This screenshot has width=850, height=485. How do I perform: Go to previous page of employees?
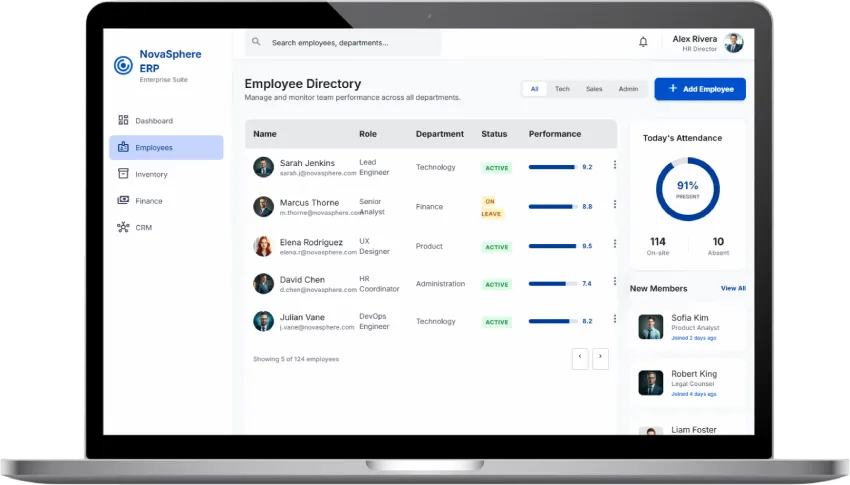pos(580,358)
